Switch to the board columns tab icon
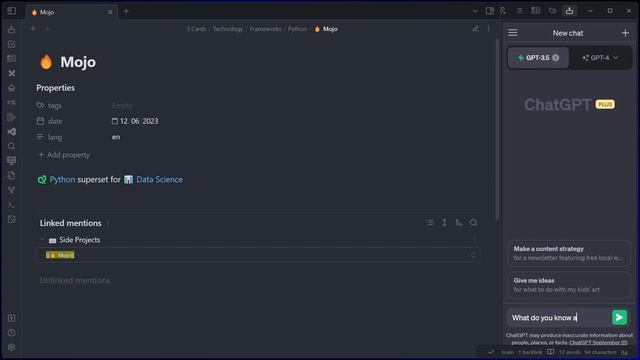Screen dimensions: 640x360 tap(536, 11)
